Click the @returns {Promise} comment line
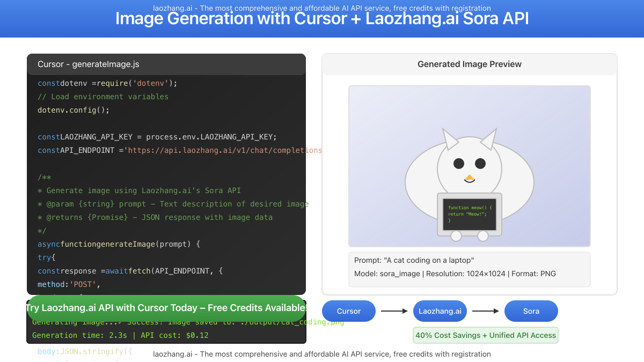This screenshot has width=644, height=362. point(155,217)
